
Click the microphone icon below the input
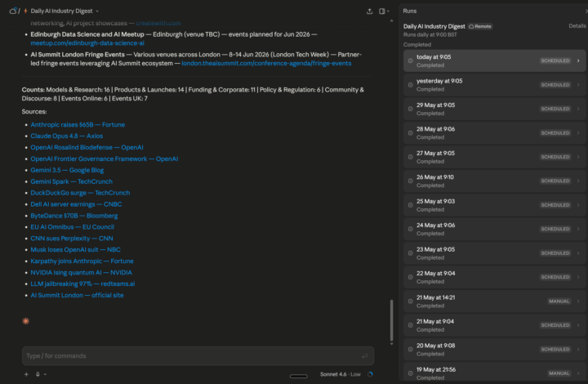pos(38,374)
